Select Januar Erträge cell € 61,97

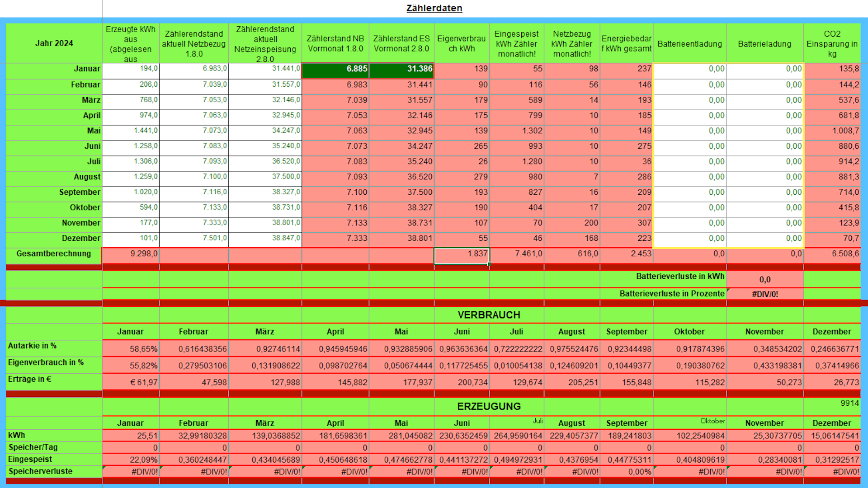[131, 382]
